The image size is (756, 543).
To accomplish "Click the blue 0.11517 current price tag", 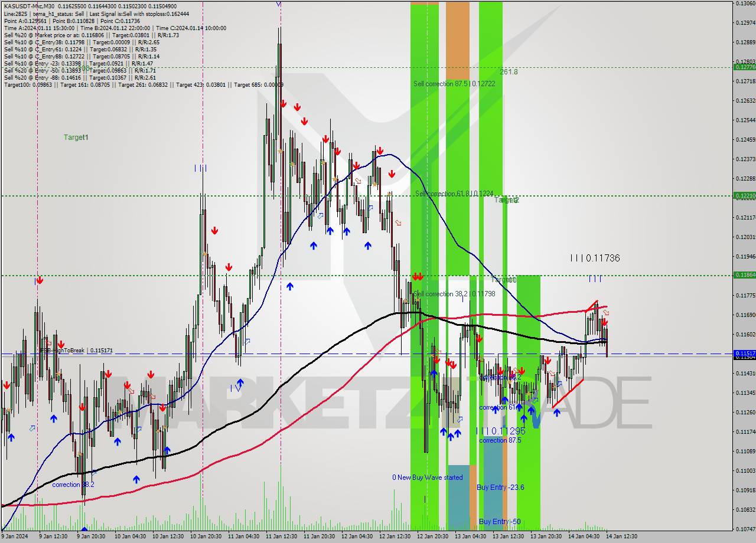I will [744, 353].
